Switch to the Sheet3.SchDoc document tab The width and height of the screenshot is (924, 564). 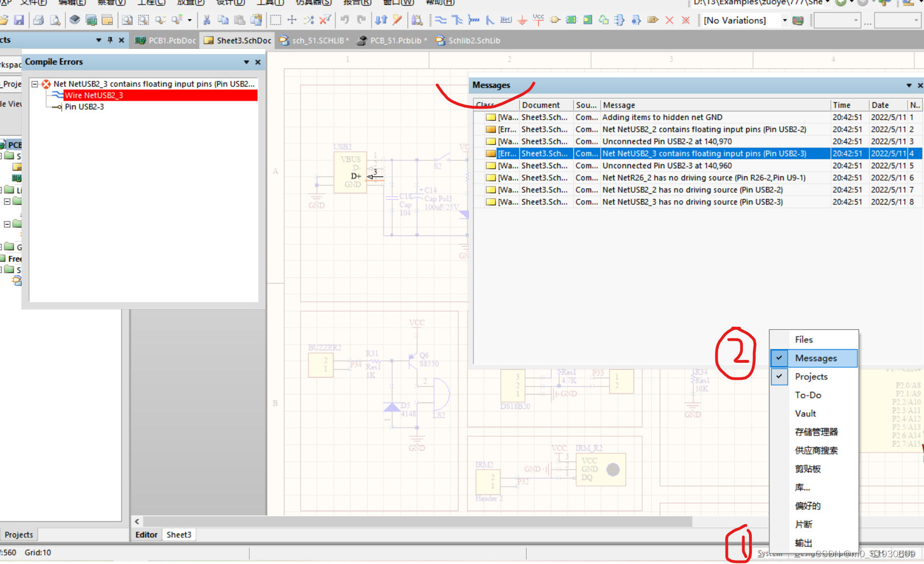click(x=238, y=40)
